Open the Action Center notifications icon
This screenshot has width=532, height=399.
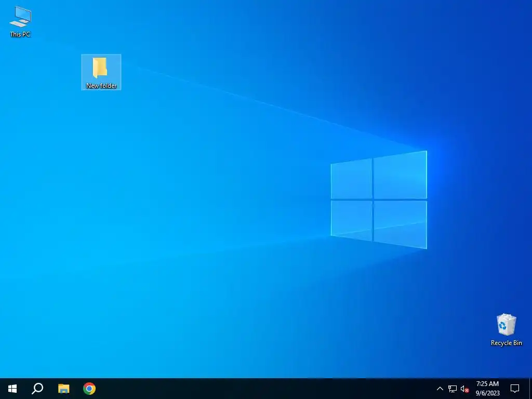(515, 389)
